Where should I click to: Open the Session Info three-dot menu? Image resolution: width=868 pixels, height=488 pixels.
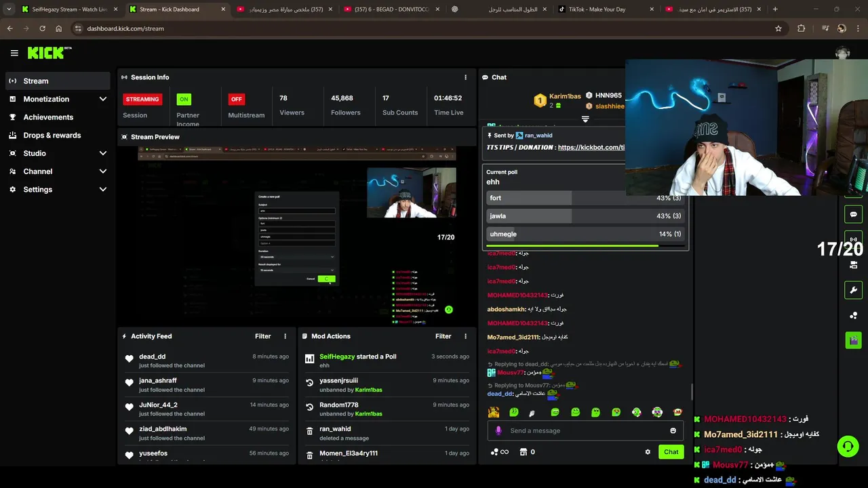465,77
